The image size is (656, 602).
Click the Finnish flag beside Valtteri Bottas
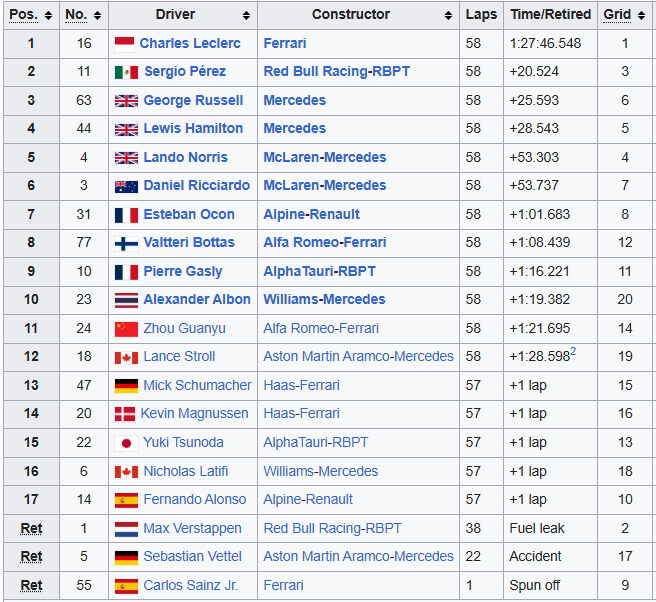(x=126, y=243)
